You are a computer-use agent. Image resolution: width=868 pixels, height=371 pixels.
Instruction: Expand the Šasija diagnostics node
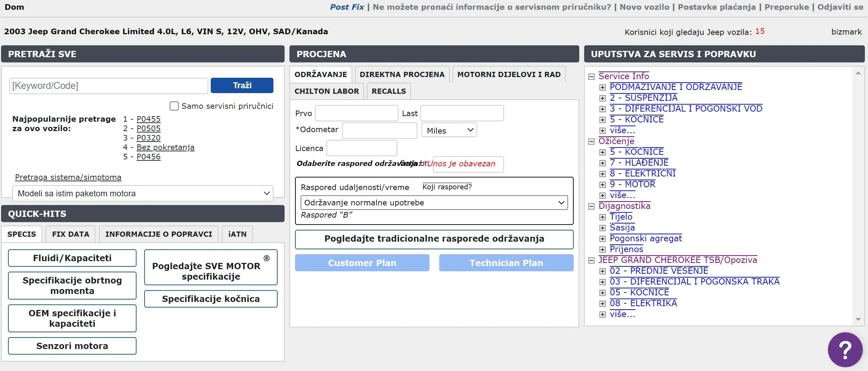pos(603,228)
